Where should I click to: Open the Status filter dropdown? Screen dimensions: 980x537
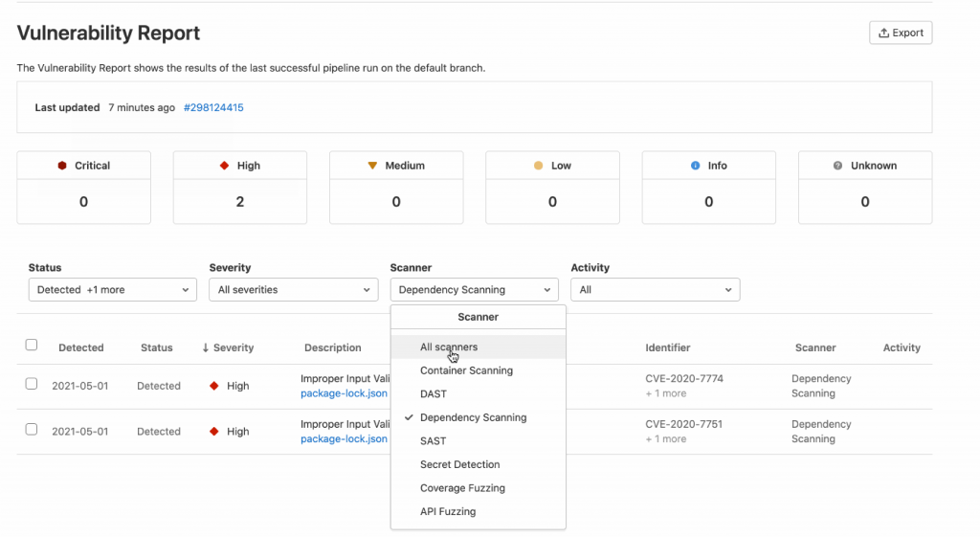pos(113,290)
